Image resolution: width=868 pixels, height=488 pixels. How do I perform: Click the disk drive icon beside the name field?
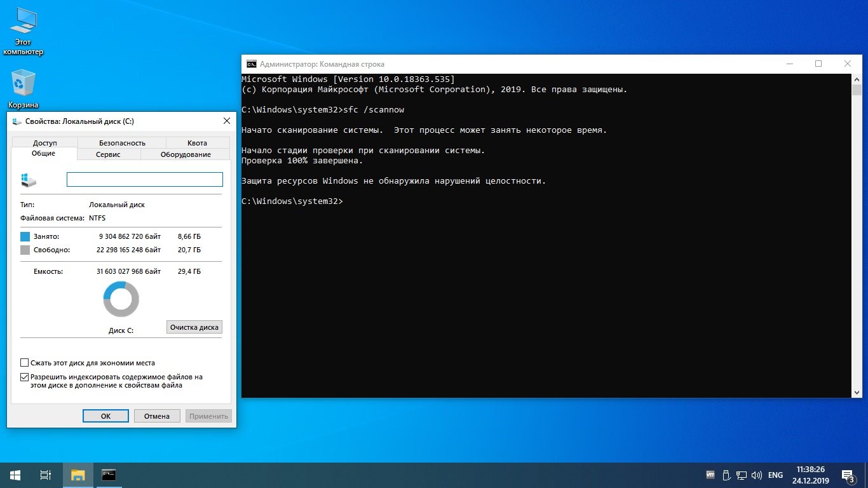[29, 180]
